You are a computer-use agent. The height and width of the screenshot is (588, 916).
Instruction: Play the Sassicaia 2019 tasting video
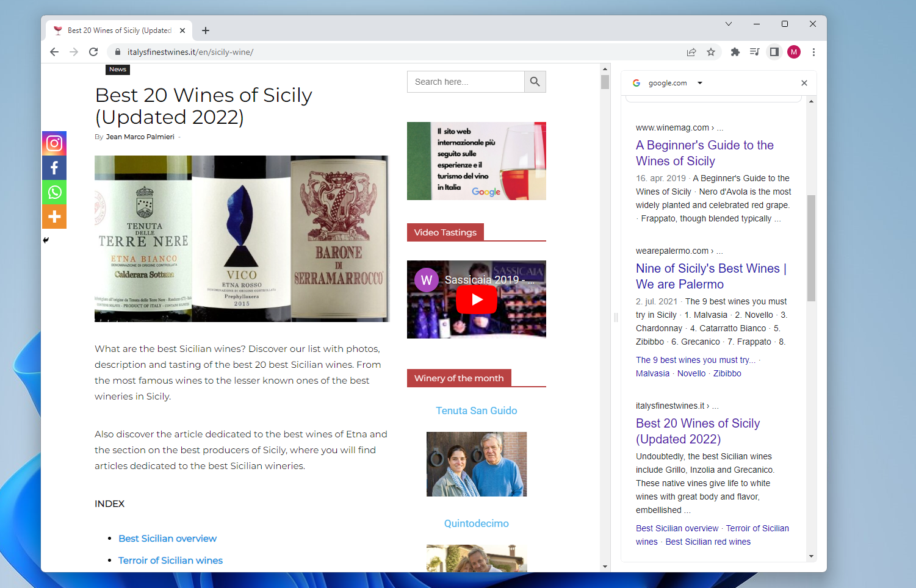[476, 299]
